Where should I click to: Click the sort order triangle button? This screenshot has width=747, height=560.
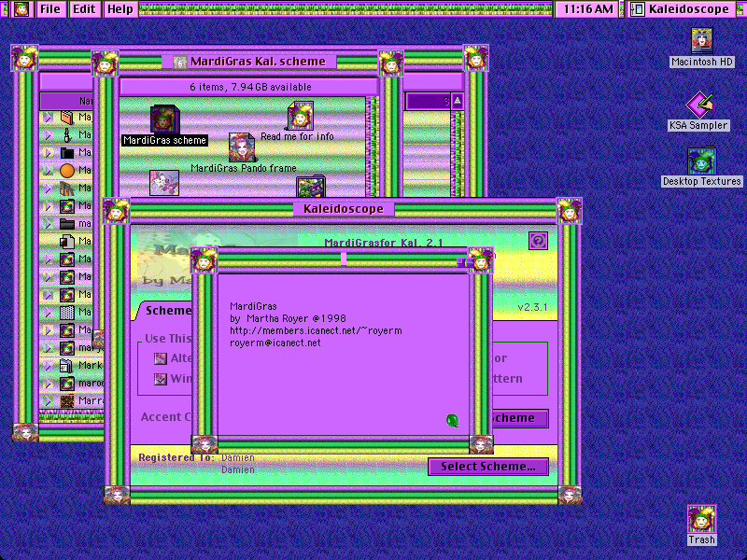click(x=457, y=101)
